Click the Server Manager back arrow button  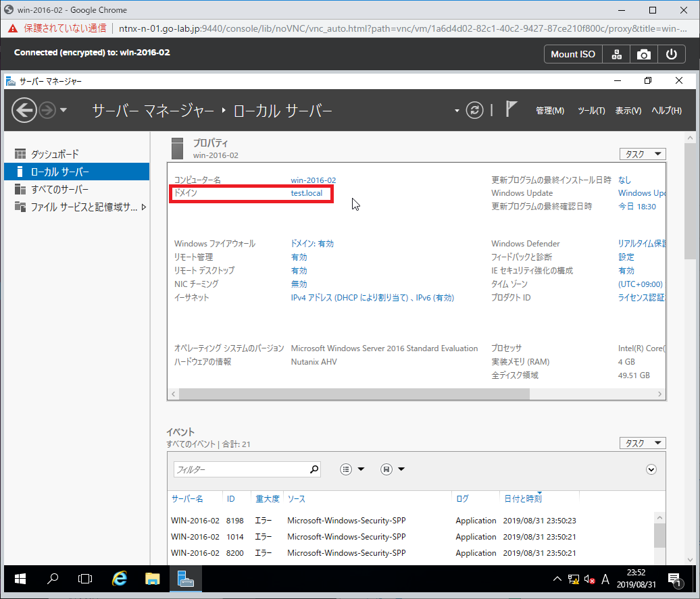pos(24,110)
